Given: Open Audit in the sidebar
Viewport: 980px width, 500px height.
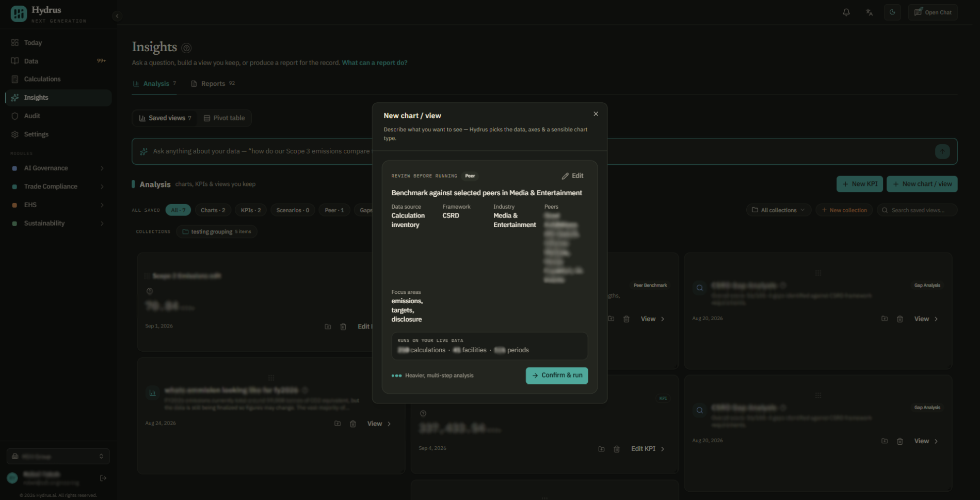Looking at the screenshot, I should tap(58, 116).
